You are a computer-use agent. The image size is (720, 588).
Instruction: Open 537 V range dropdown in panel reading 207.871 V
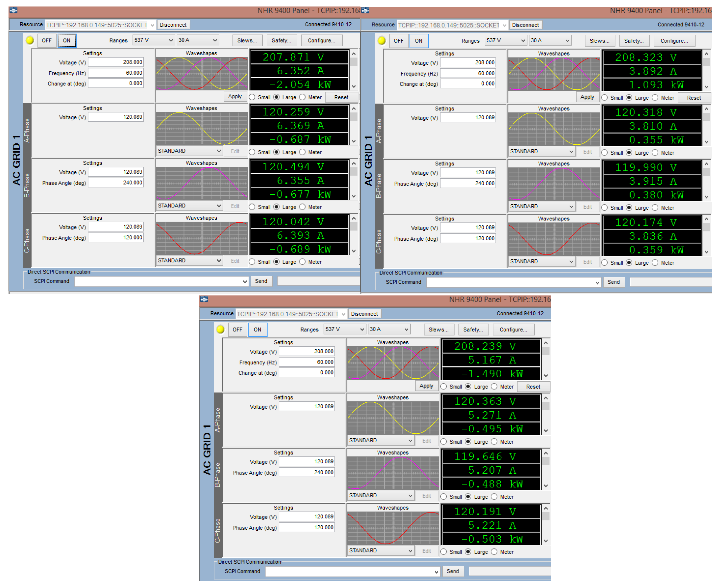click(154, 40)
